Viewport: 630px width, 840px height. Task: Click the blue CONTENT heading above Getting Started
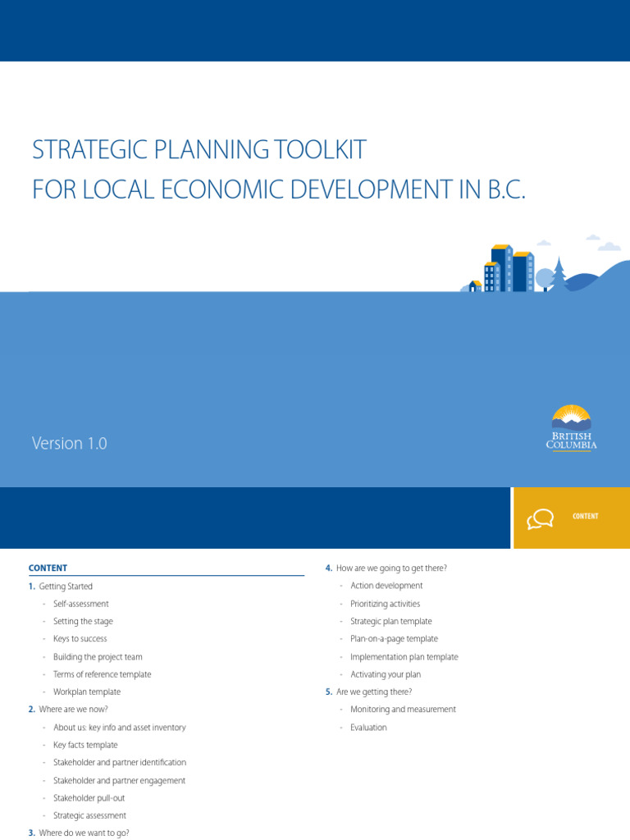pos(48,568)
